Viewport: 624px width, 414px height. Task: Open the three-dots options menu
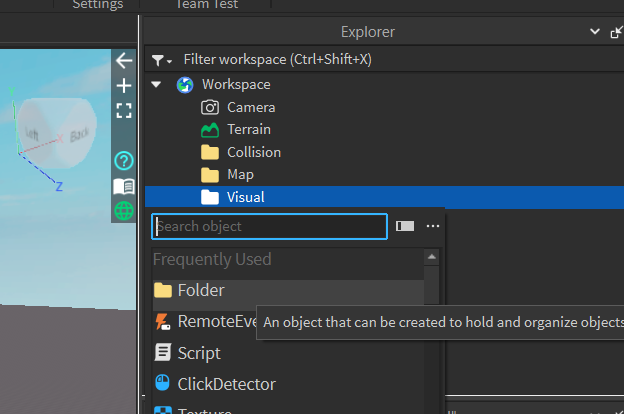pos(433,226)
